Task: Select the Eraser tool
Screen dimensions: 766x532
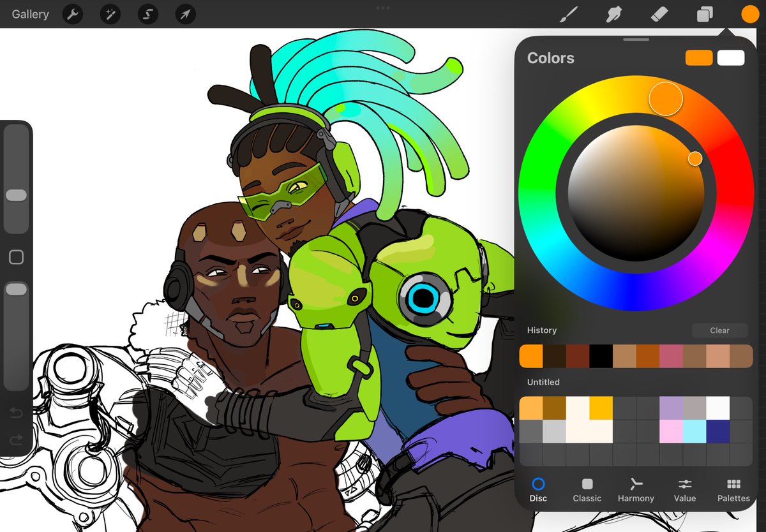Action: (659, 14)
